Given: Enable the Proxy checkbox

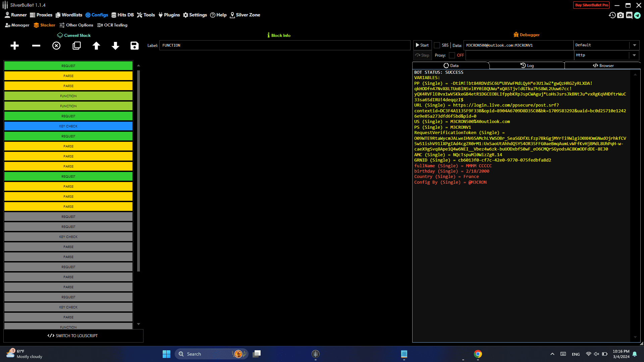Looking at the screenshot, I should [452, 55].
